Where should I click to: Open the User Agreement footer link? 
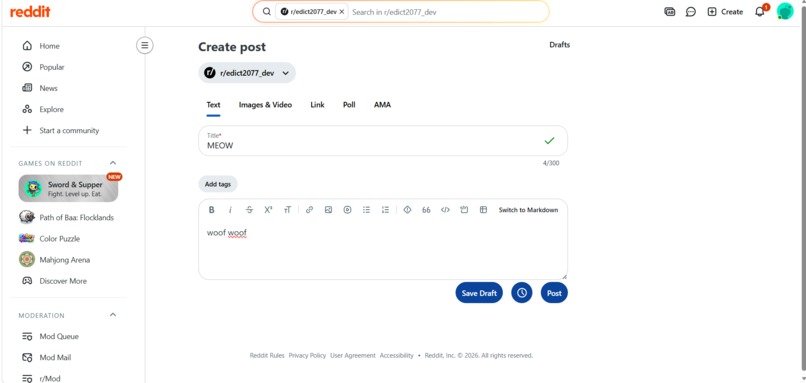(x=353, y=356)
